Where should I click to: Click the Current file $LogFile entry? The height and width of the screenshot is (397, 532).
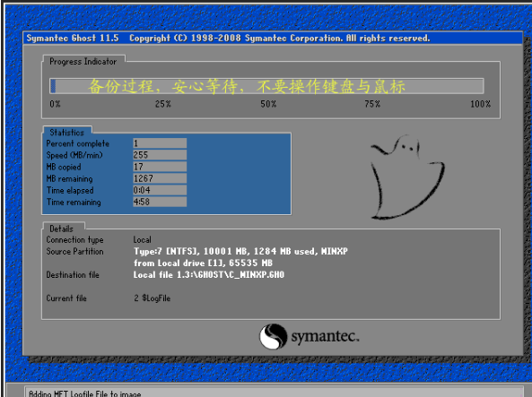[x=152, y=298]
